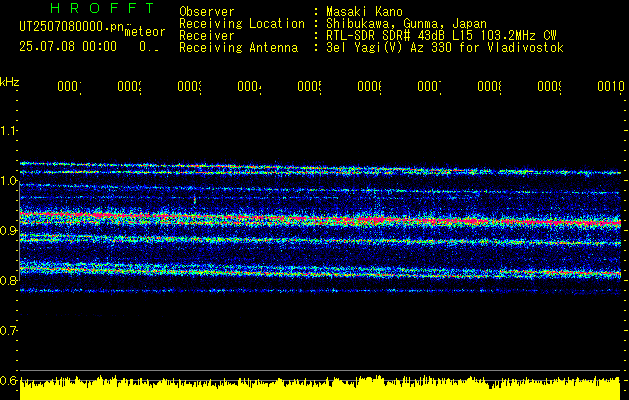Click the word meteor under the file name

145,32
